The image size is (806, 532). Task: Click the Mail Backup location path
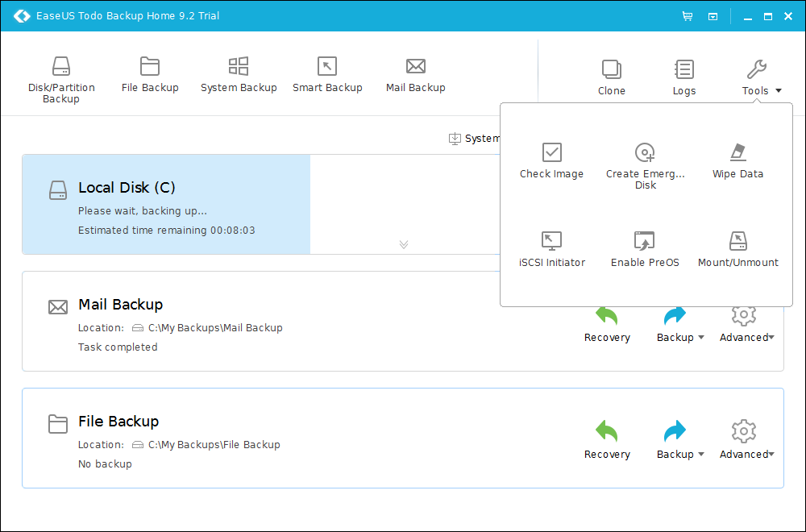point(215,328)
